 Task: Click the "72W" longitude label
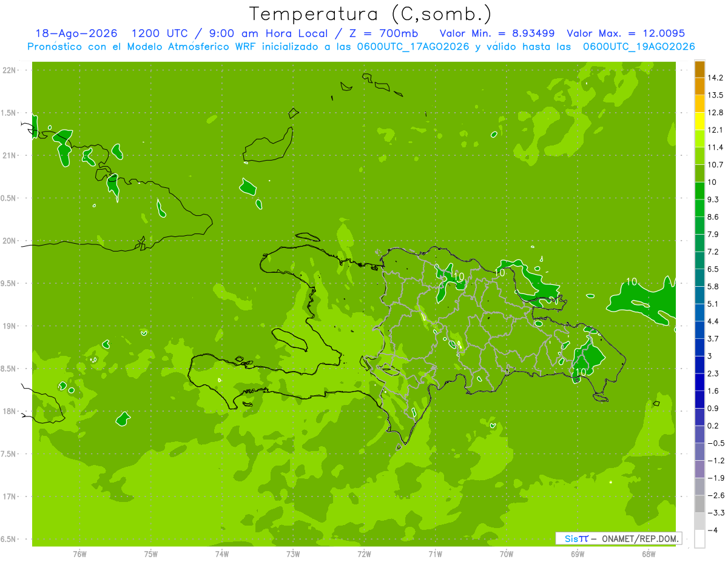(364, 554)
